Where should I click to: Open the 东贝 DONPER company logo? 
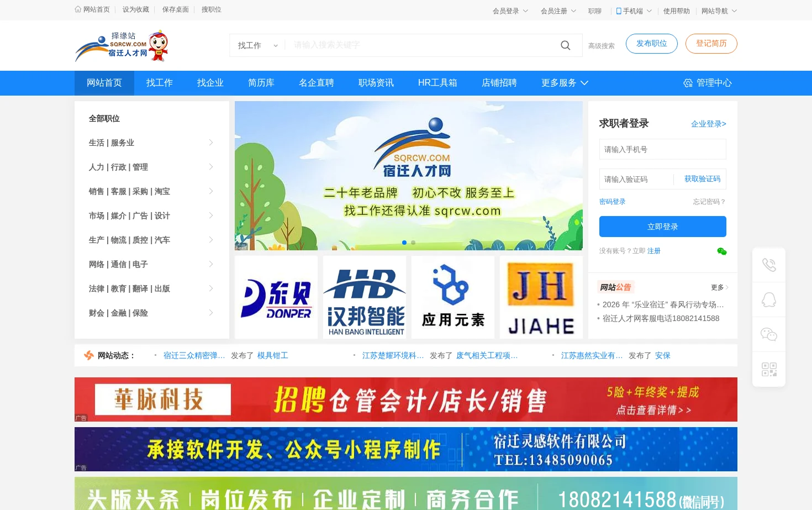(276, 297)
